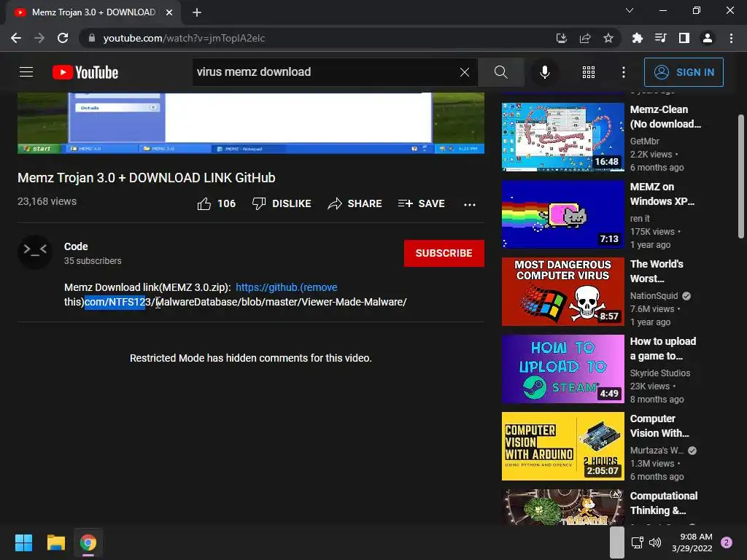Open the Code channel name link
747x560 pixels.
point(76,246)
